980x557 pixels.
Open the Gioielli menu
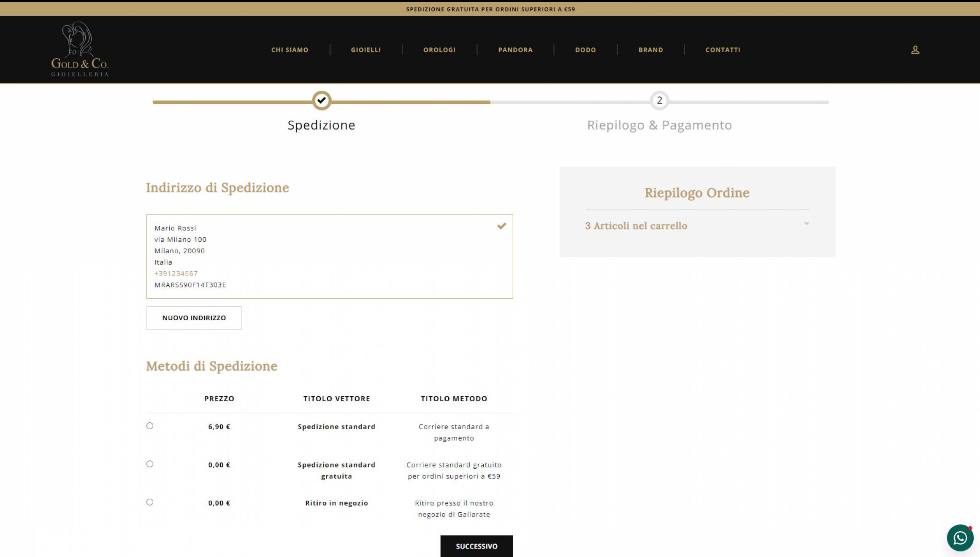pyautogui.click(x=365, y=50)
